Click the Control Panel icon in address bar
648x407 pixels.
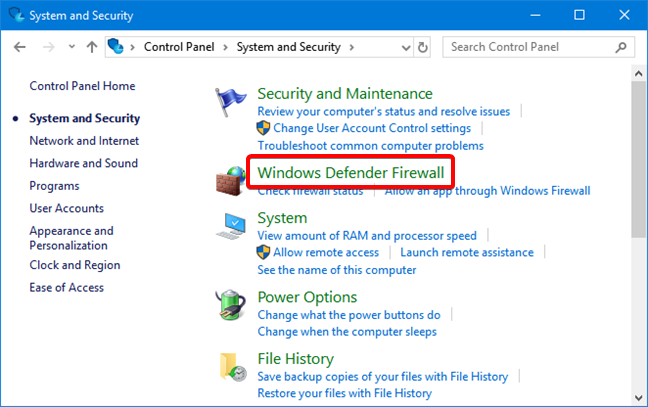116,47
